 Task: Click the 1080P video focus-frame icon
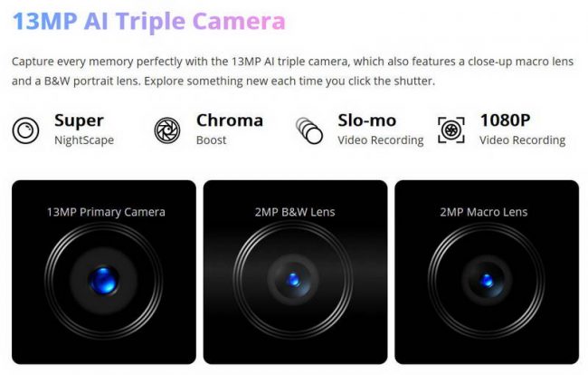click(451, 130)
